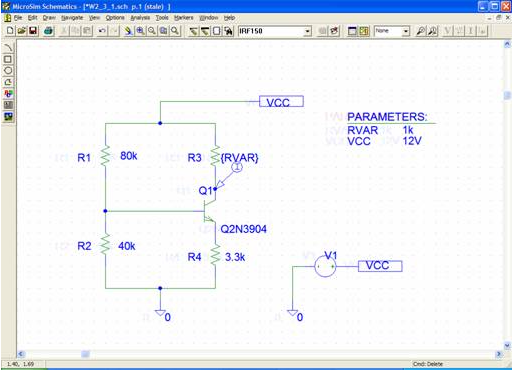Click the Print icon in the toolbar
Image resolution: width=513 pixels, height=370 pixels.
coord(49,31)
